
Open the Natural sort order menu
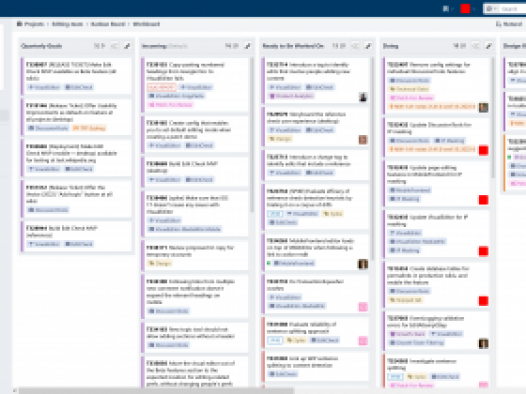pos(509,24)
